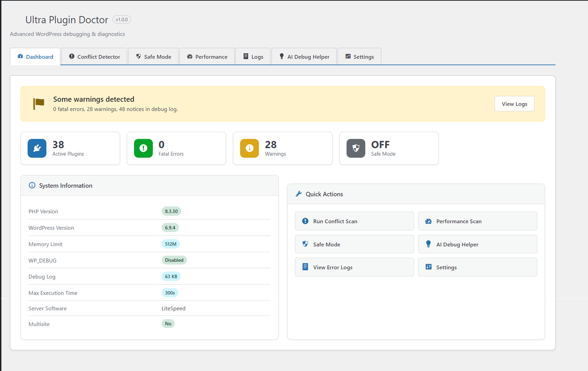Click the info icon next to System Information
The height and width of the screenshot is (371, 588).
[x=32, y=185]
